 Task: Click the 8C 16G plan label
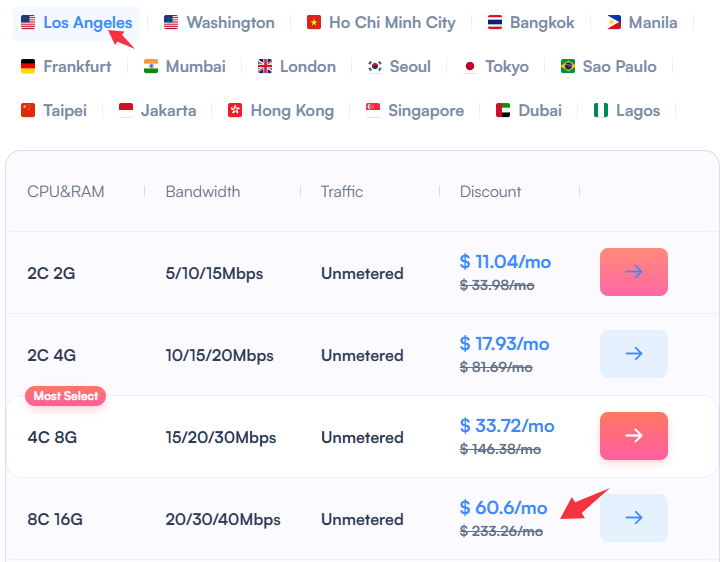55,519
